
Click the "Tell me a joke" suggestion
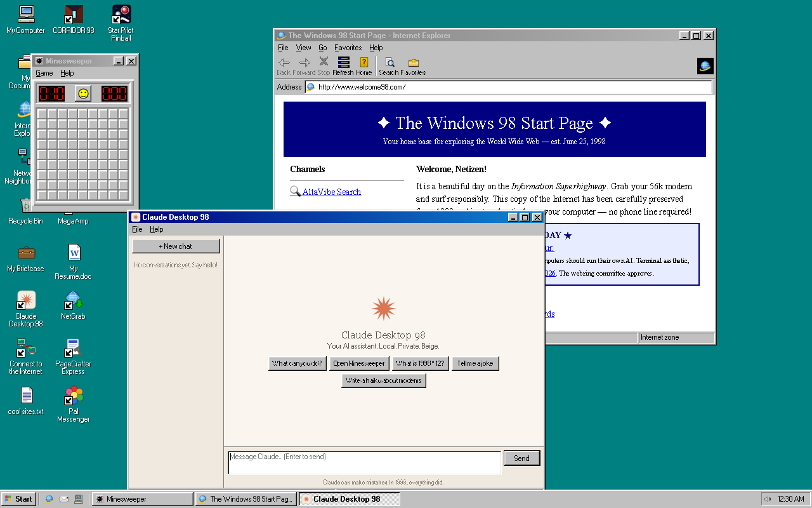tap(475, 364)
